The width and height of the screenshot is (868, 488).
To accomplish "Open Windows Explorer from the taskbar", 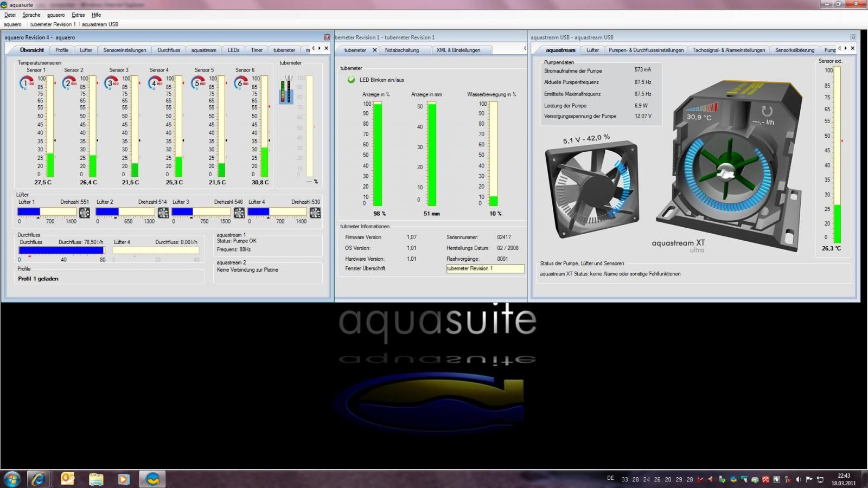I will pyautogui.click(x=96, y=479).
